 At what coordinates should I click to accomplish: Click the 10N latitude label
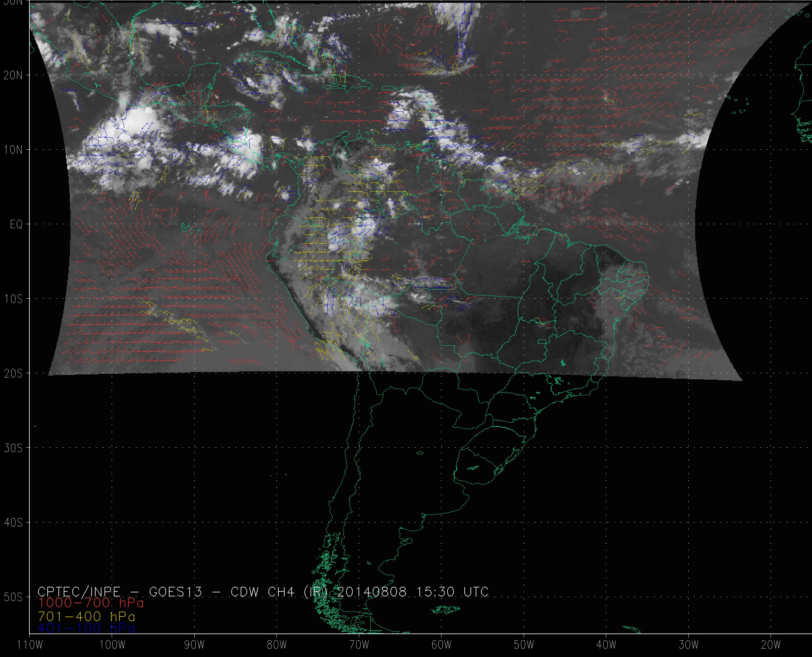[x=13, y=150]
